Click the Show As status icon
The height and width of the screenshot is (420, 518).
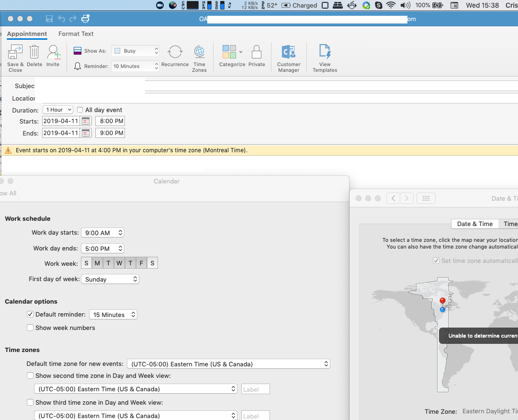[77, 51]
